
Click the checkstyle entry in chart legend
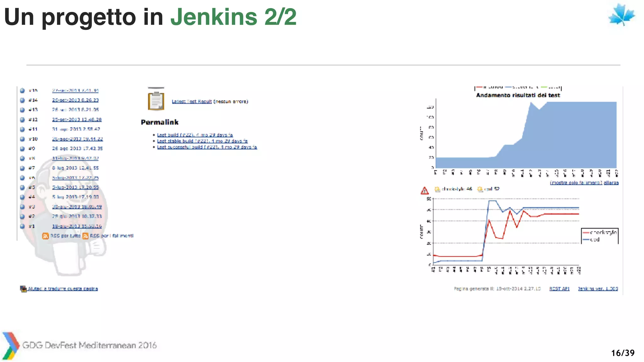(x=600, y=233)
